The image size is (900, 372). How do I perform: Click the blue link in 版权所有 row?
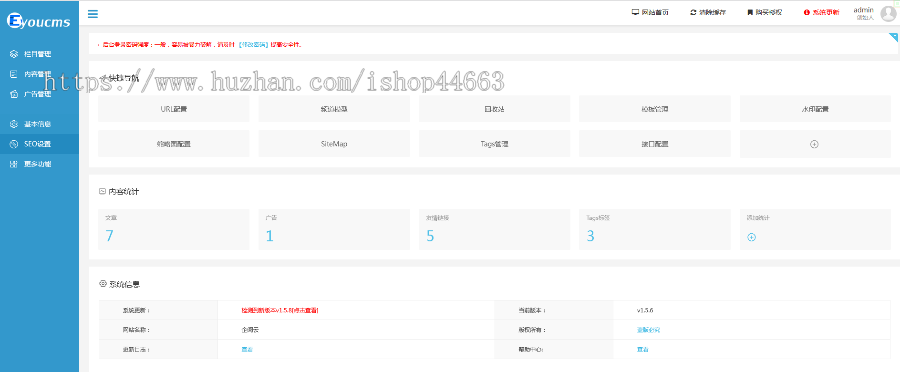[648, 330]
